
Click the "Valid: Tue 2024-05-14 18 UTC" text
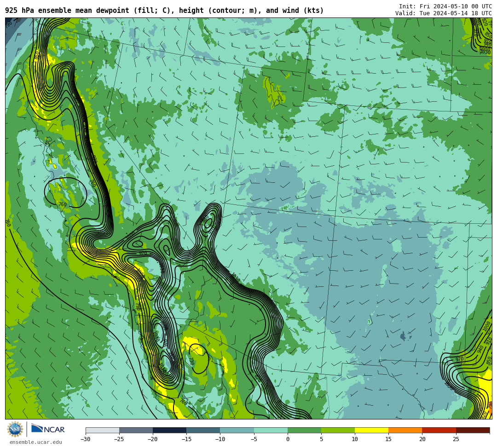[444, 13]
